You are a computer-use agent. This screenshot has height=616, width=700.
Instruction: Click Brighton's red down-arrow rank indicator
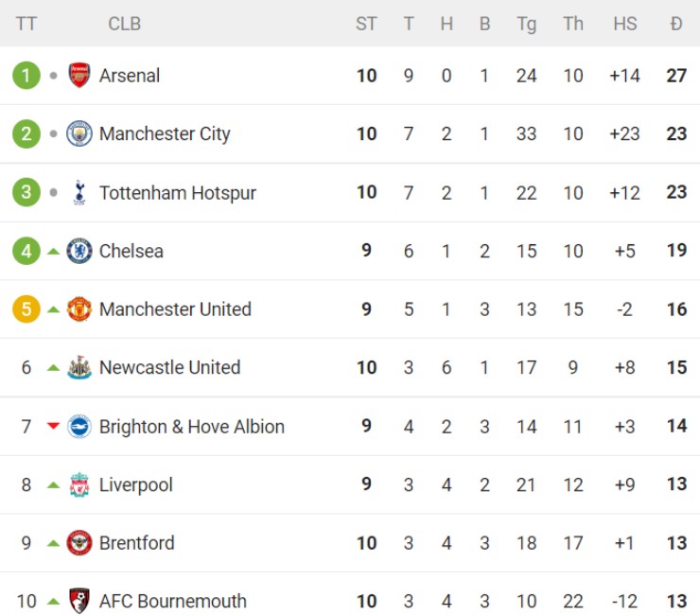(x=54, y=427)
